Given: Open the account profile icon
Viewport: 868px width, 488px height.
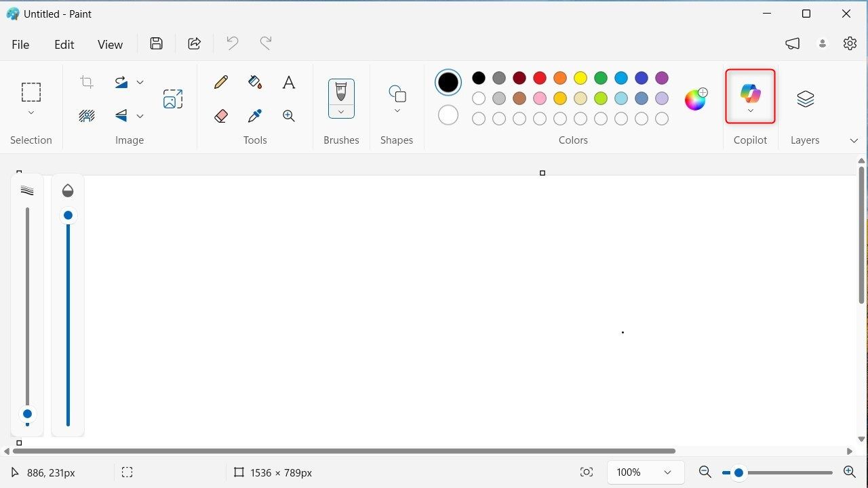Looking at the screenshot, I should click(x=823, y=44).
